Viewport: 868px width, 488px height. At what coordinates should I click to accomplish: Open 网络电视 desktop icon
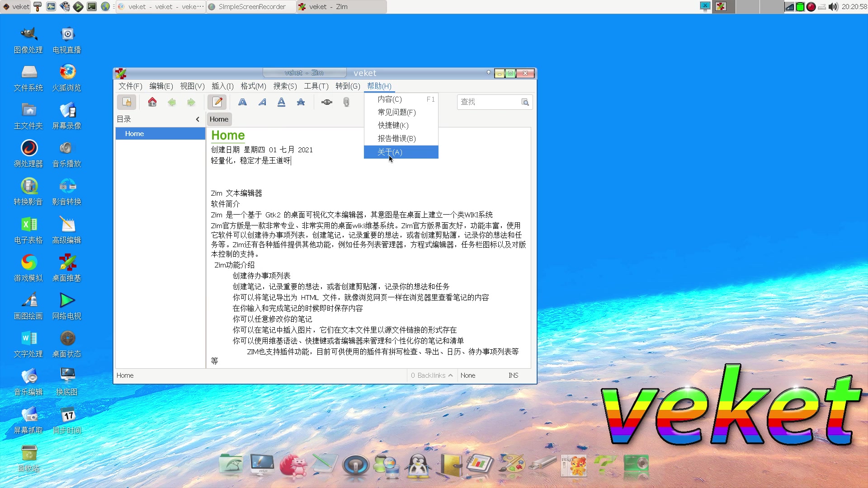(67, 306)
